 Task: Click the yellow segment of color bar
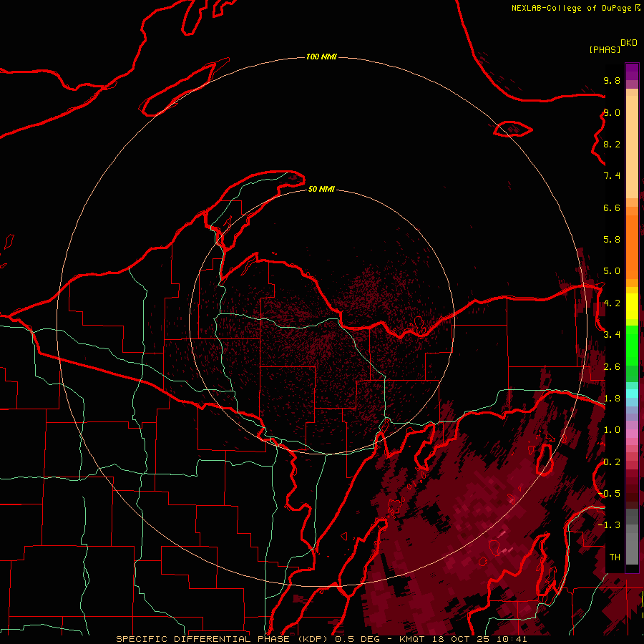pyautogui.click(x=632, y=306)
